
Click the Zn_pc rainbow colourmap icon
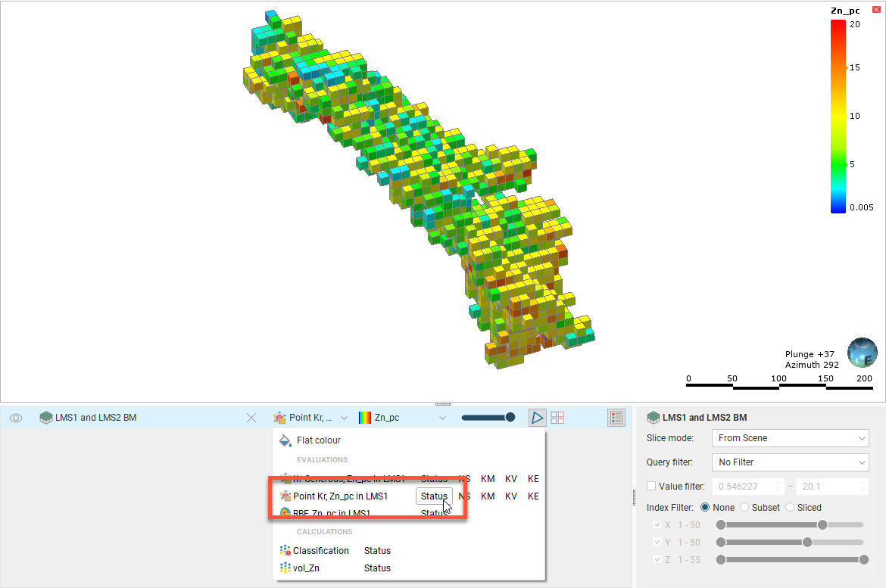365,418
